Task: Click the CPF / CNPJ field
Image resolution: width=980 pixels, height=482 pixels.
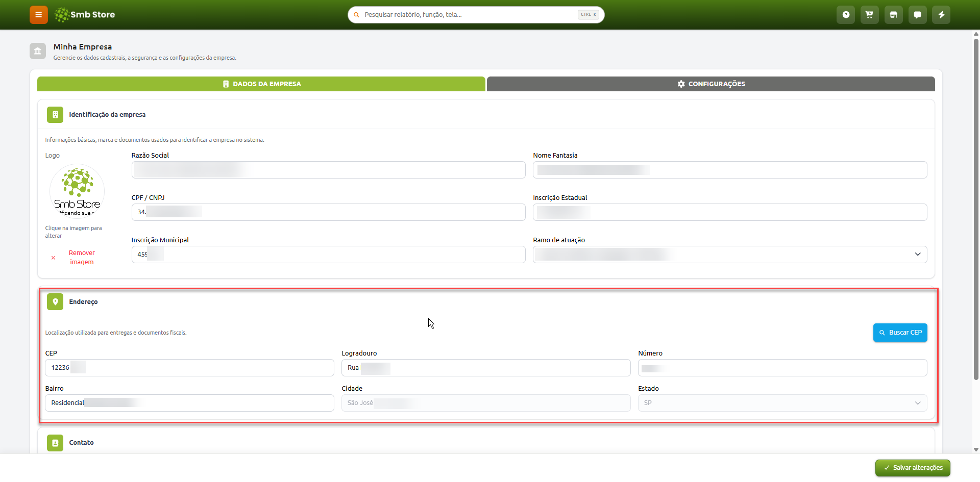Action: (328, 212)
